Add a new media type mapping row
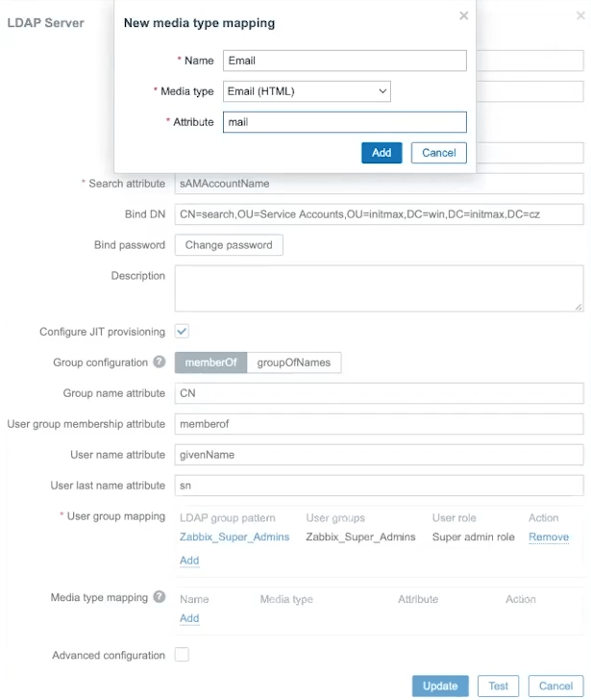The width and height of the screenshot is (591, 700). click(x=189, y=618)
